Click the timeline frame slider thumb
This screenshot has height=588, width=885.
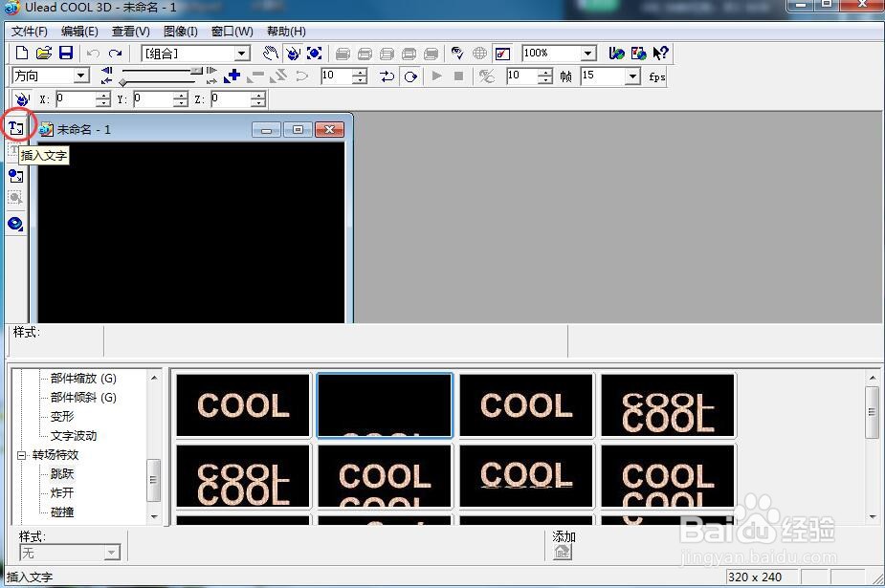[x=196, y=71]
